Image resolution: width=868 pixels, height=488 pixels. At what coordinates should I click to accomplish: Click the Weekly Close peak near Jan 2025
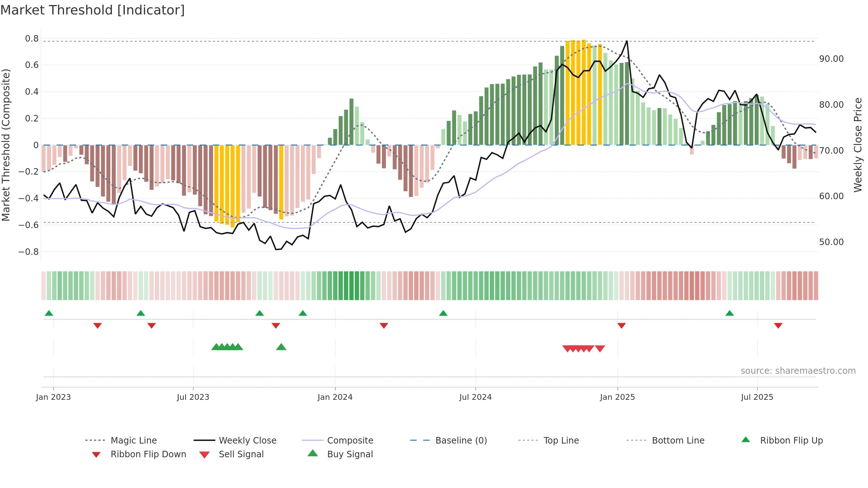pyautogui.click(x=627, y=41)
